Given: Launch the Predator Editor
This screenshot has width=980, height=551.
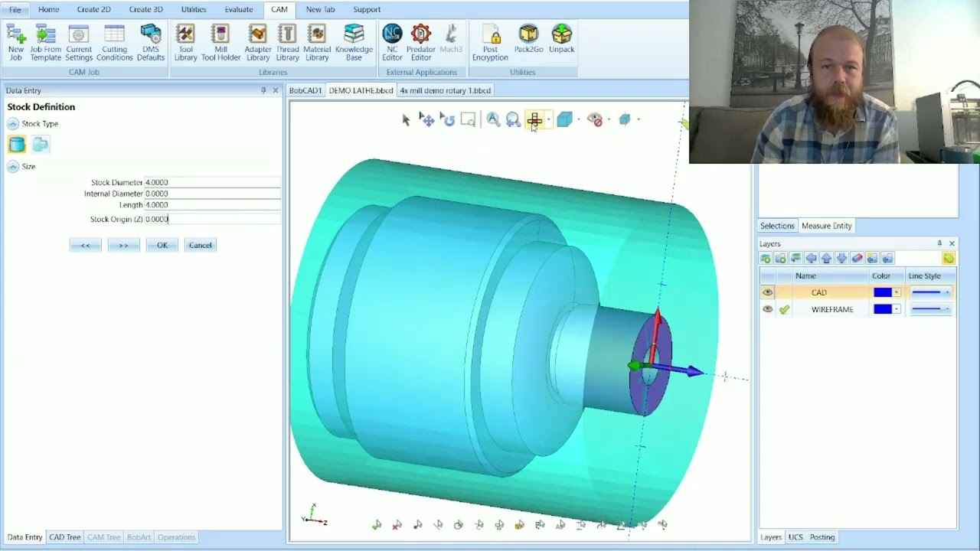Looking at the screenshot, I should [x=420, y=42].
